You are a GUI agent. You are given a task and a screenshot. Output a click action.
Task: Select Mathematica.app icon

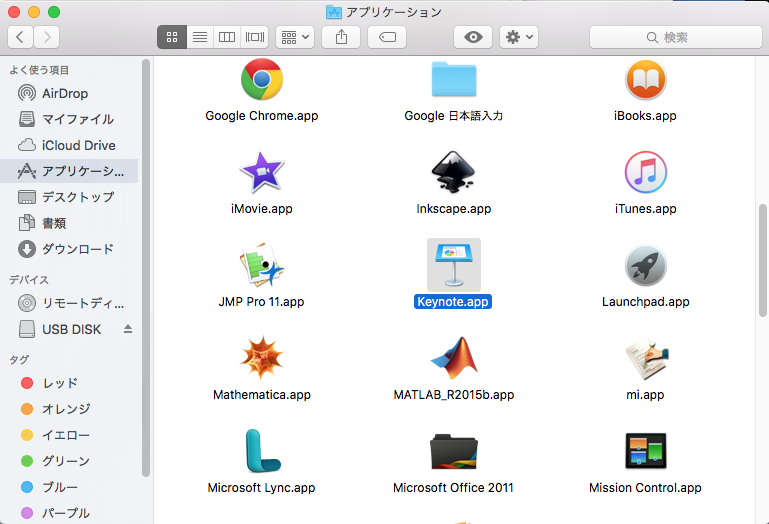(261, 358)
